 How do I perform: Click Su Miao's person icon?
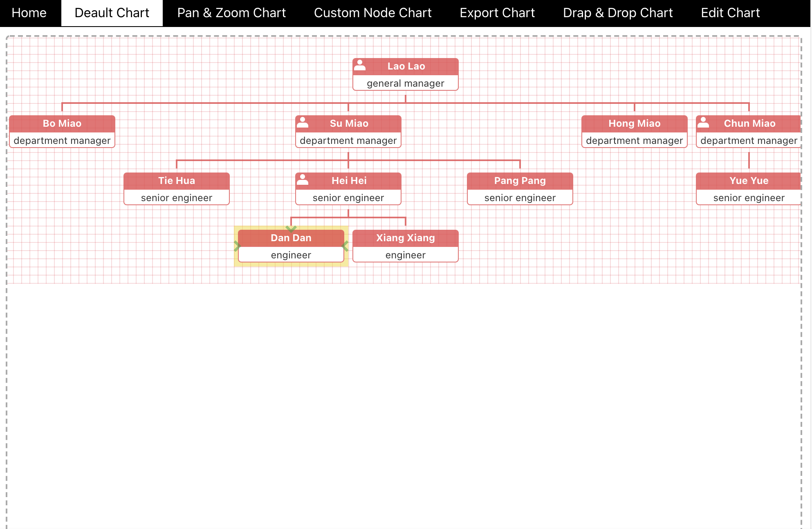303,122
